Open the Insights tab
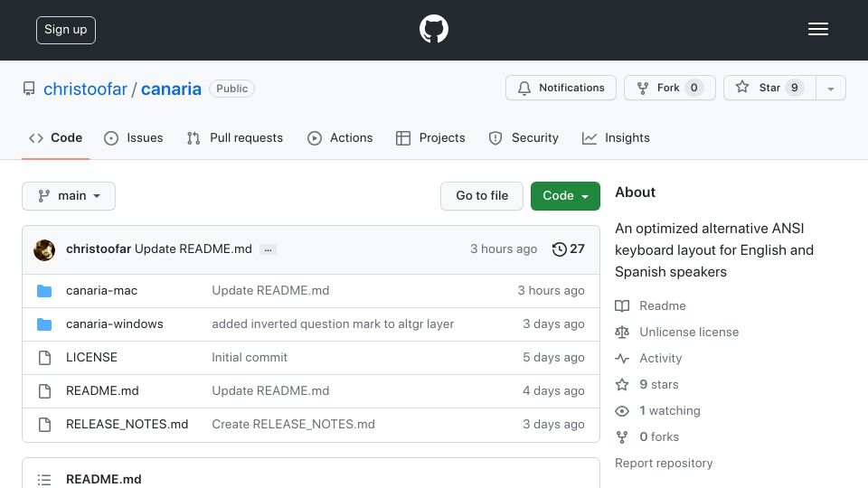The height and width of the screenshot is (488, 868). click(x=616, y=137)
